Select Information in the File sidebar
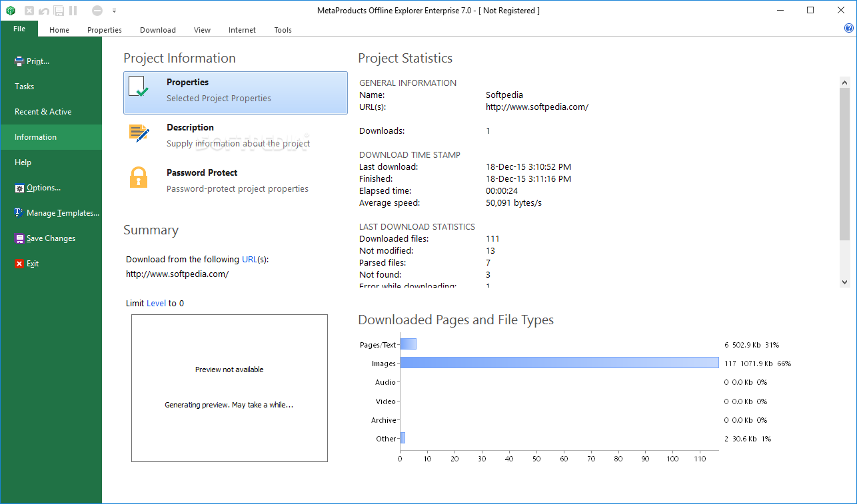 (51, 137)
